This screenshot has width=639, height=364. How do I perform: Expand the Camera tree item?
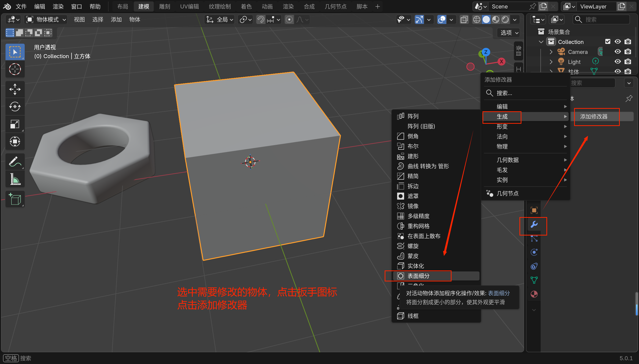coord(551,52)
